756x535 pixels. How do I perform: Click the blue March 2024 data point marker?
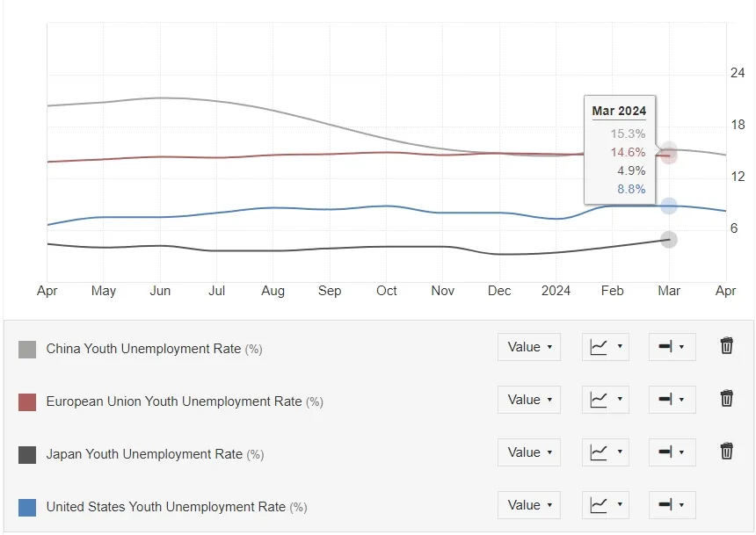pyautogui.click(x=668, y=206)
